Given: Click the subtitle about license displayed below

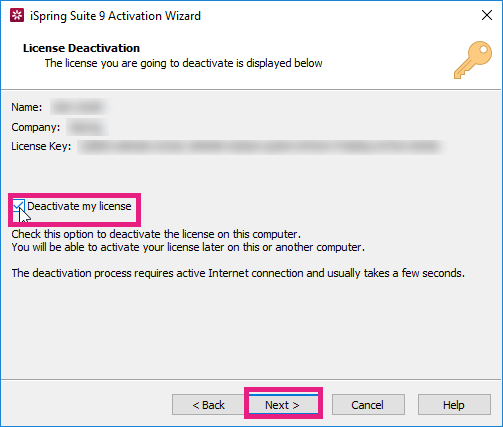Looking at the screenshot, I should (183, 63).
